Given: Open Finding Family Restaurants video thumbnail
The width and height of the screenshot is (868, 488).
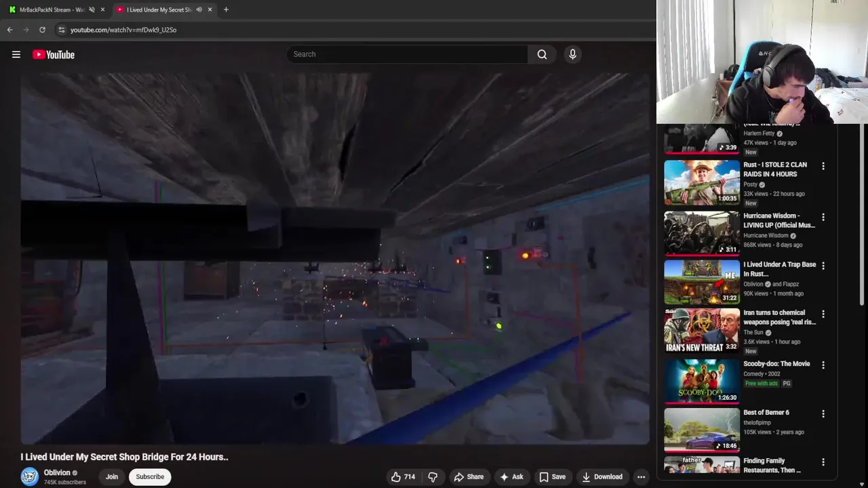Looking at the screenshot, I should tap(702, 465).
